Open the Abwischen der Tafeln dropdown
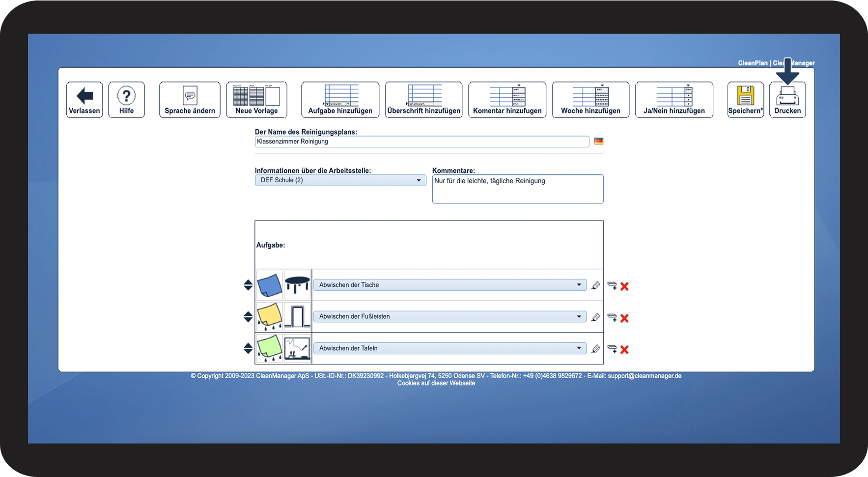The image size is (868, 477). pos(450,348)
